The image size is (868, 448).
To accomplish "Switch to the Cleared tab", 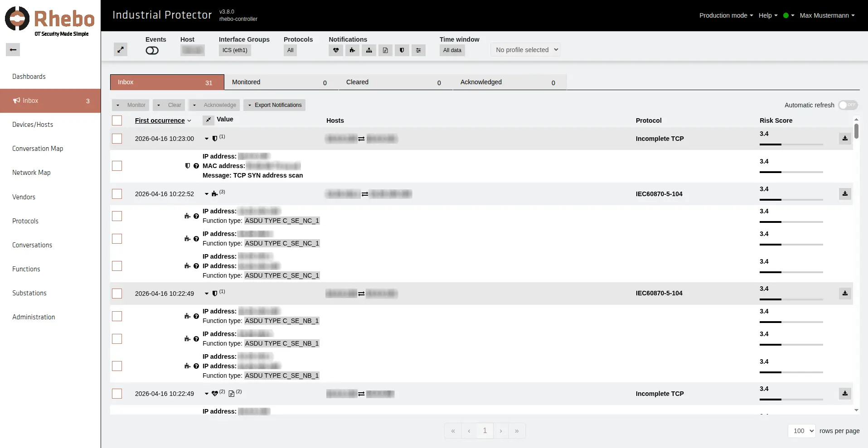I will tap(396, 82).
